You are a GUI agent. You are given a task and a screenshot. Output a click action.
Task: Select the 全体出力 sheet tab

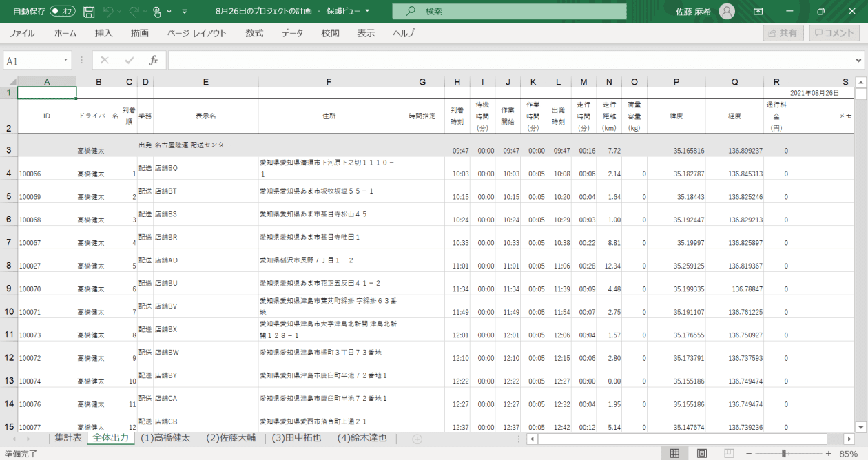tap(110, 438)
